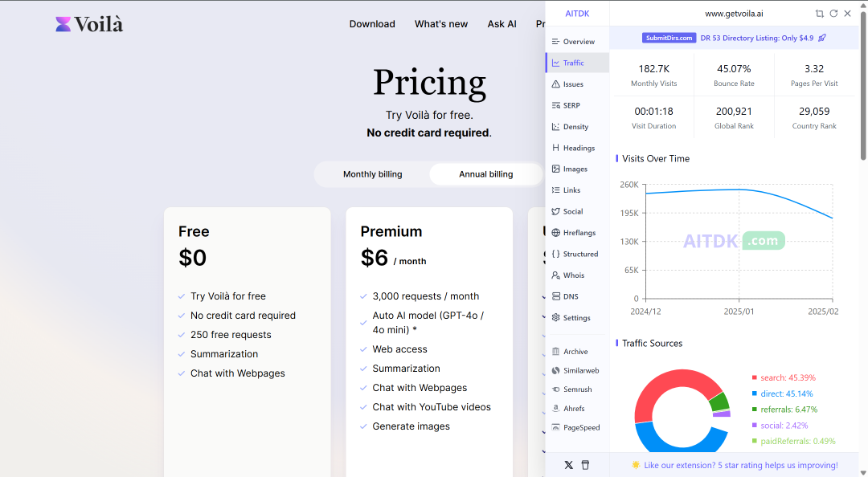Click the 45.07% Bounce Rate stat
The image size is (868, 477).
(734, 75)
